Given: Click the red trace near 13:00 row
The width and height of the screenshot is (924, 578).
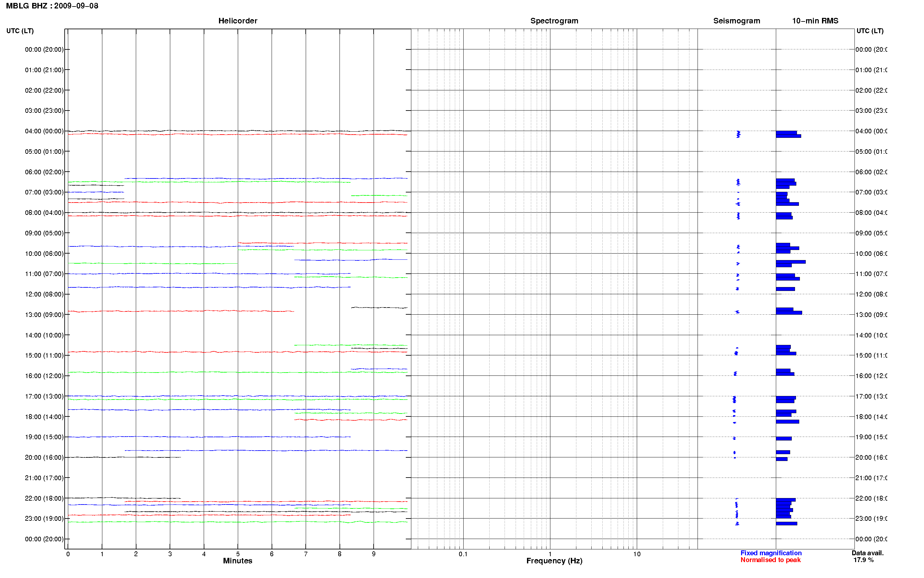Looking at the screenshot, I should pos(181,311).
